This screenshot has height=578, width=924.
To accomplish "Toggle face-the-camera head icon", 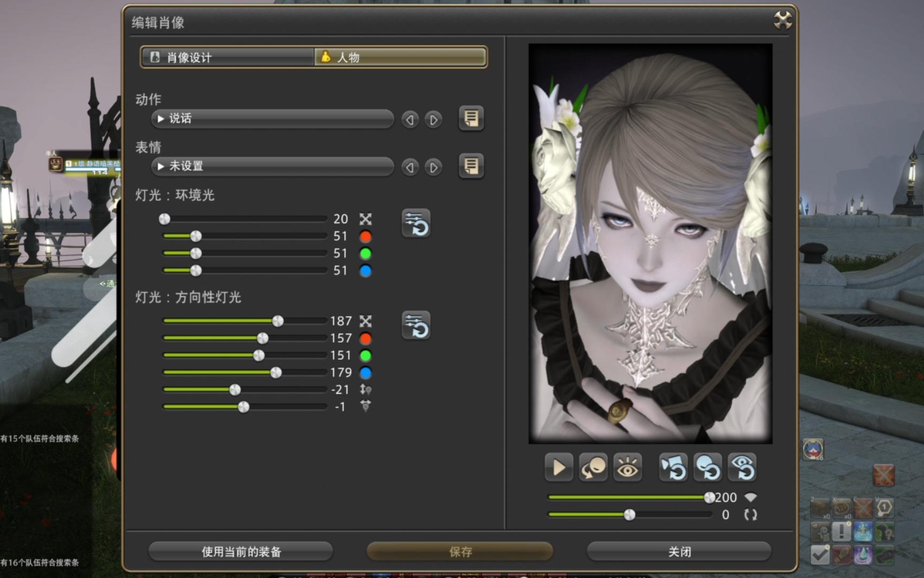I will (x=593, y=467).
